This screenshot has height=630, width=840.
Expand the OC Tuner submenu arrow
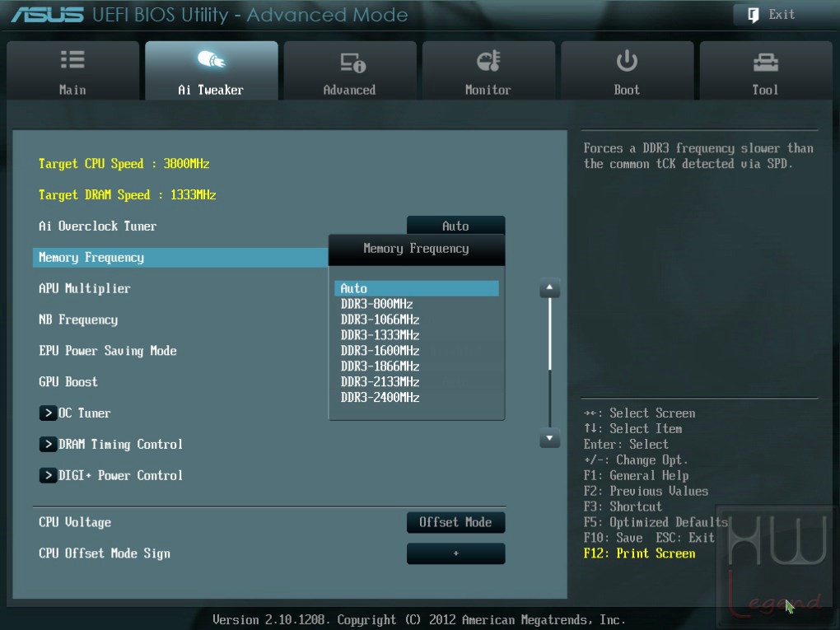(49, 413)
